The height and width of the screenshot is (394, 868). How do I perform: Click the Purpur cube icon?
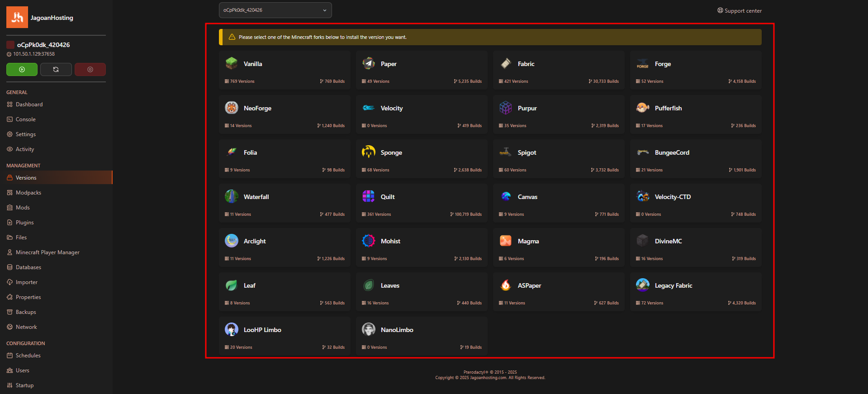click(506, 108)
